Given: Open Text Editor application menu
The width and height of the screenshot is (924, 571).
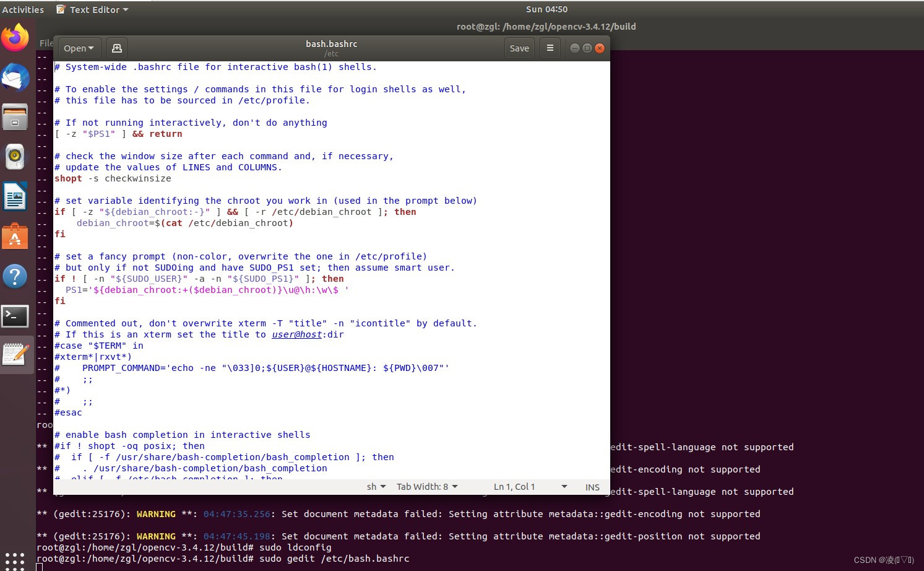Looking at the screenshot, I should [x=92, y=10].
